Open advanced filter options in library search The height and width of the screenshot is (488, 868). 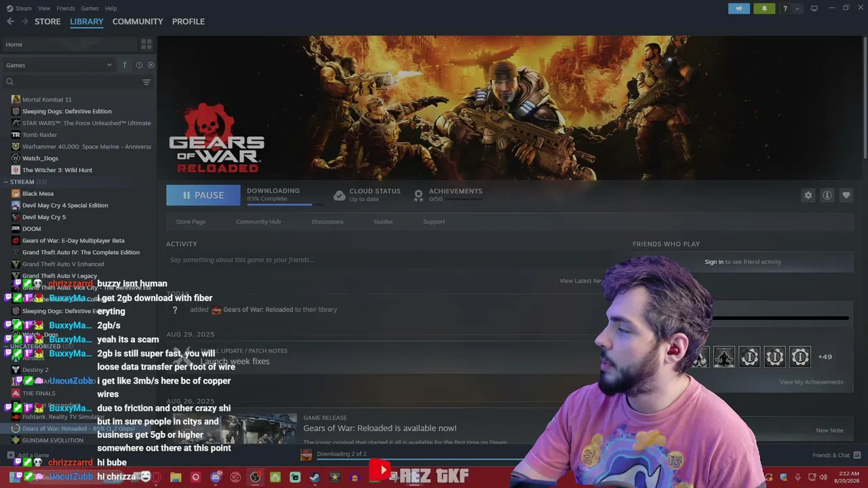point(146,82)
